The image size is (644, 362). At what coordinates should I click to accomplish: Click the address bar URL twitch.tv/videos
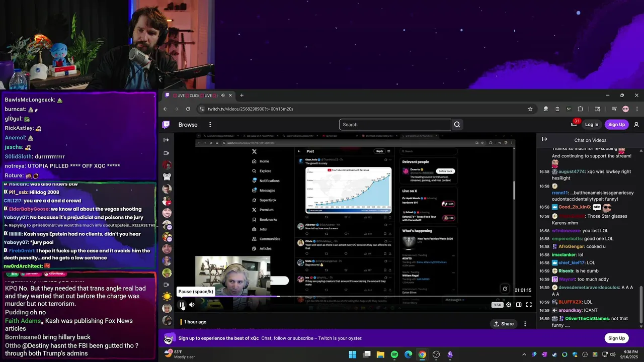coord(251,109)
